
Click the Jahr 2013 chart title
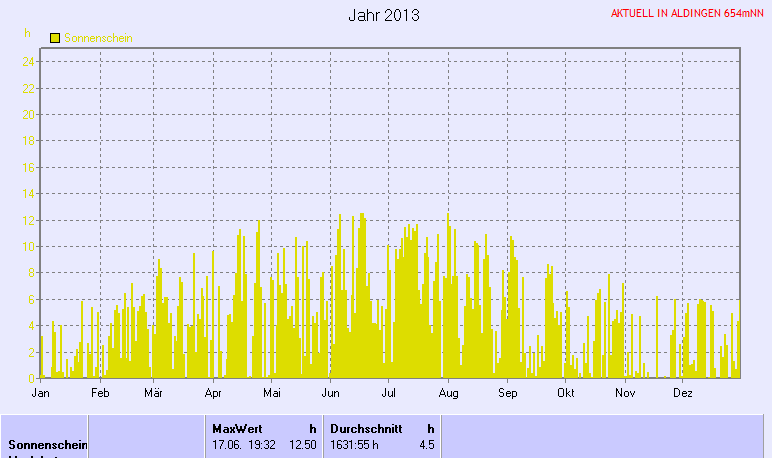(384, 16)
